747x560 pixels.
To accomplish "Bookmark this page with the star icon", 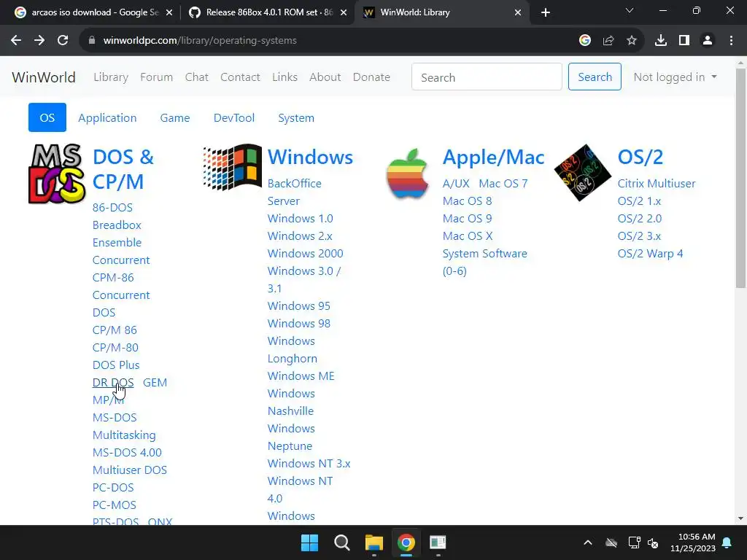I will pos(632,41).
